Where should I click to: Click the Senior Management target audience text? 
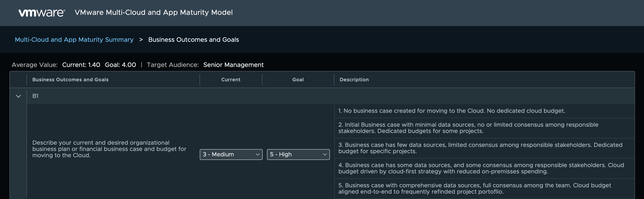[233, 65]
